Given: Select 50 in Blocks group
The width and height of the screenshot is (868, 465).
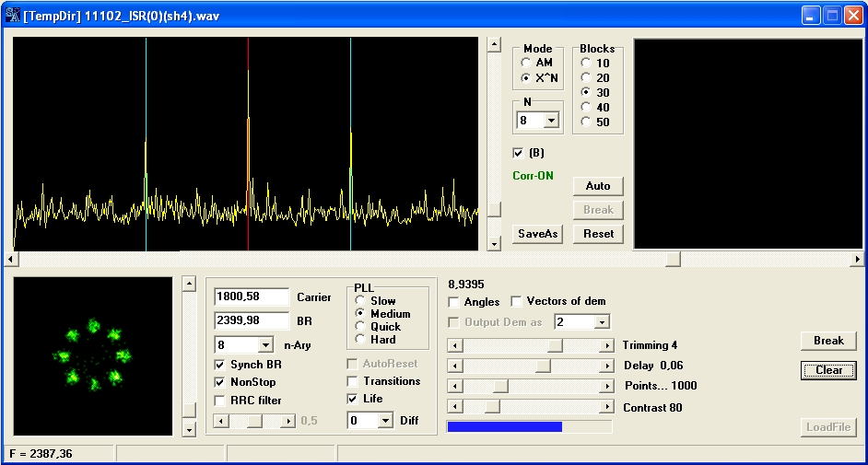Looking at the screenshot, I should point(586,122).
